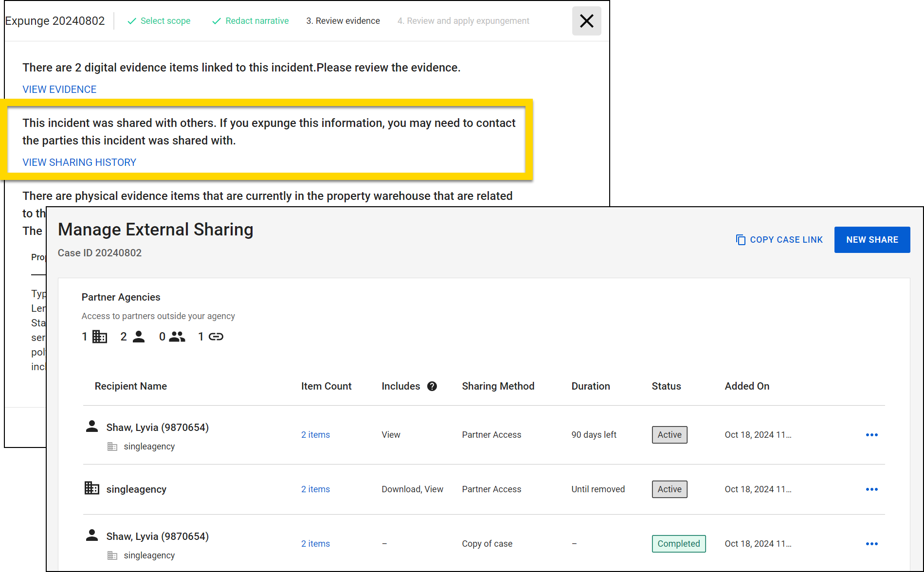Click Partner Access method in Until removed row
This screenshot has height=572, width=924.
tap(491, 489)
